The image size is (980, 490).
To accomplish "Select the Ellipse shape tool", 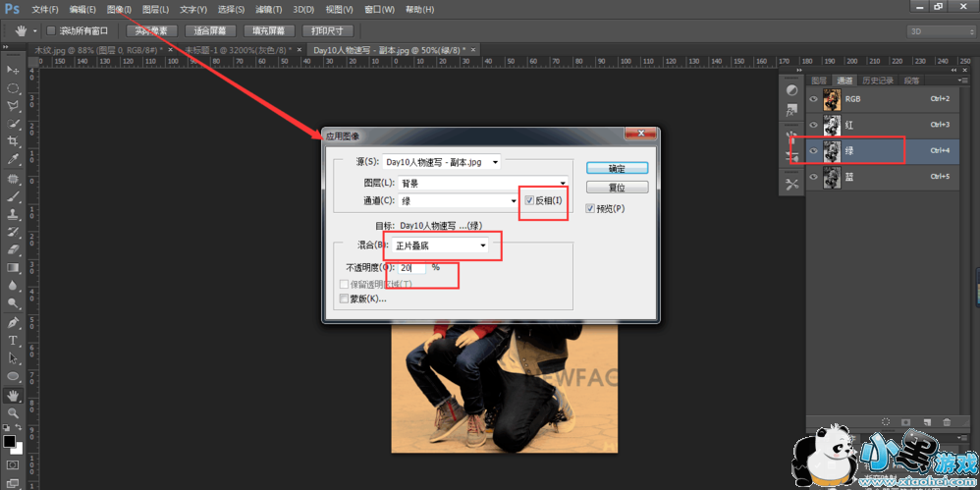I will [x=13, y=376].
